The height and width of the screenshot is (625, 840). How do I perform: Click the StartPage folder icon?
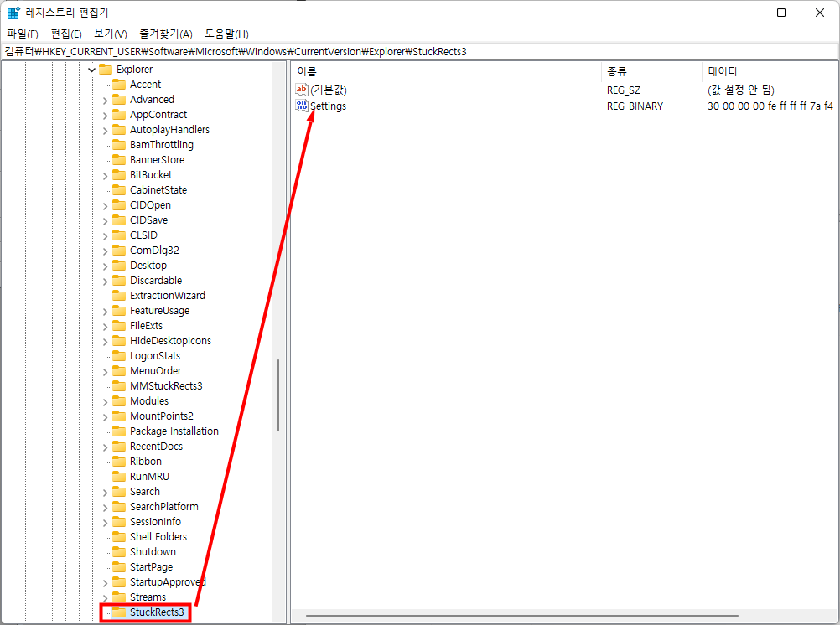119,566
